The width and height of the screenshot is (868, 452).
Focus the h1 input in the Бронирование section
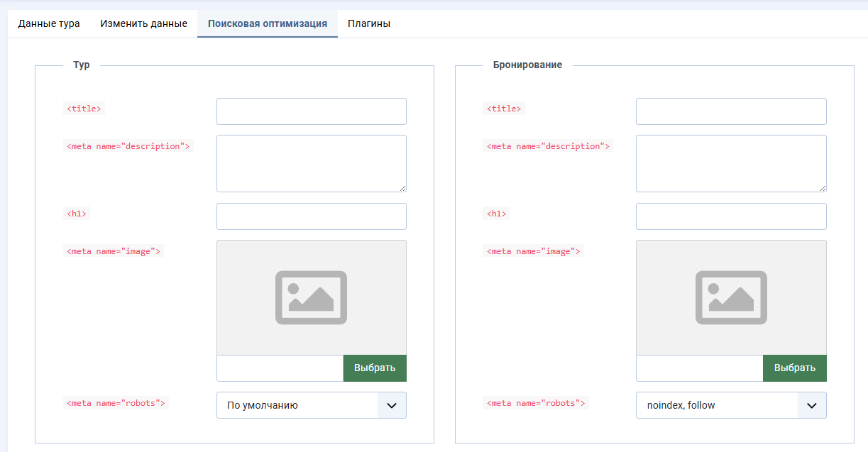coord(731,216)
